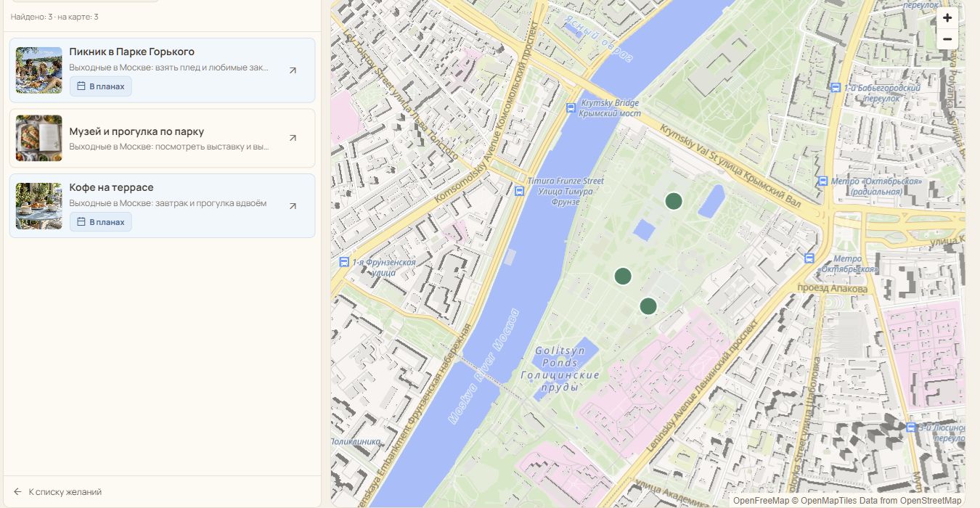Go back via К списку желаний link
This screenshot has width=980, height=508.
[x=65, y=492]
